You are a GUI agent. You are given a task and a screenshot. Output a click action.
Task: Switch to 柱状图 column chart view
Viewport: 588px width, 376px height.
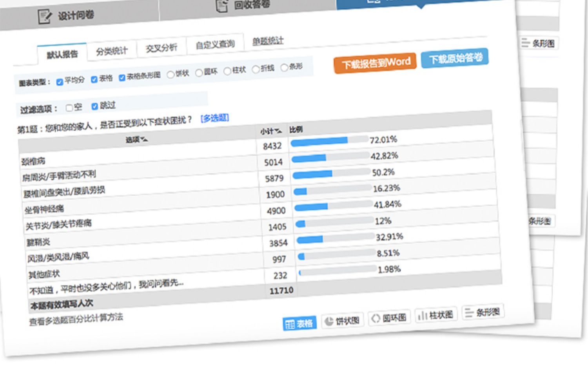(x=436, y=315)
